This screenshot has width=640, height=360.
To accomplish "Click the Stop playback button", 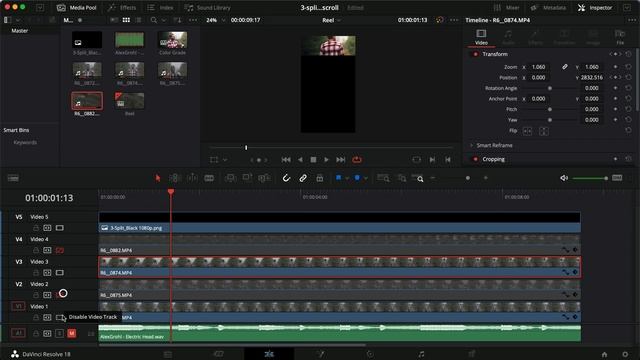I will pyautogui.click(x=313, y=160).
